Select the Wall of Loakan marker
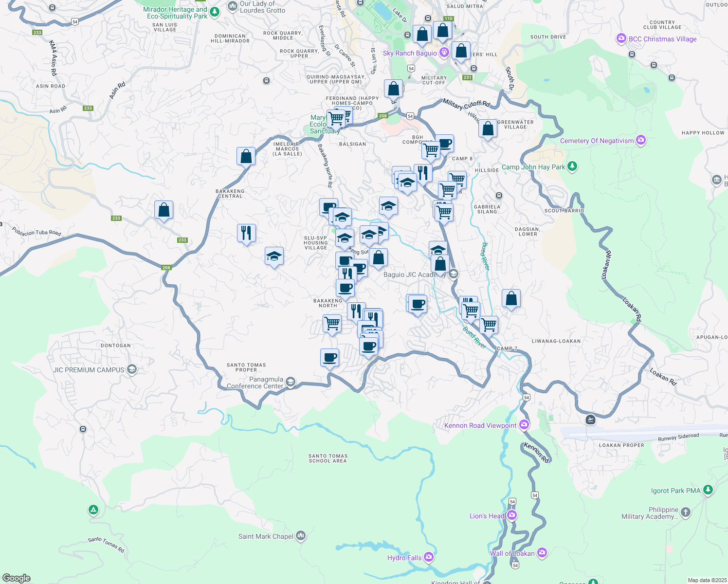Viewport: 728px width, 584px height. coord(542,552)
